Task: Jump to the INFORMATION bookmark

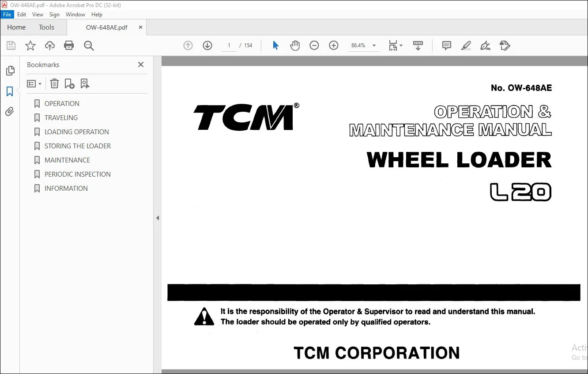Action: (x=66, y=189)
